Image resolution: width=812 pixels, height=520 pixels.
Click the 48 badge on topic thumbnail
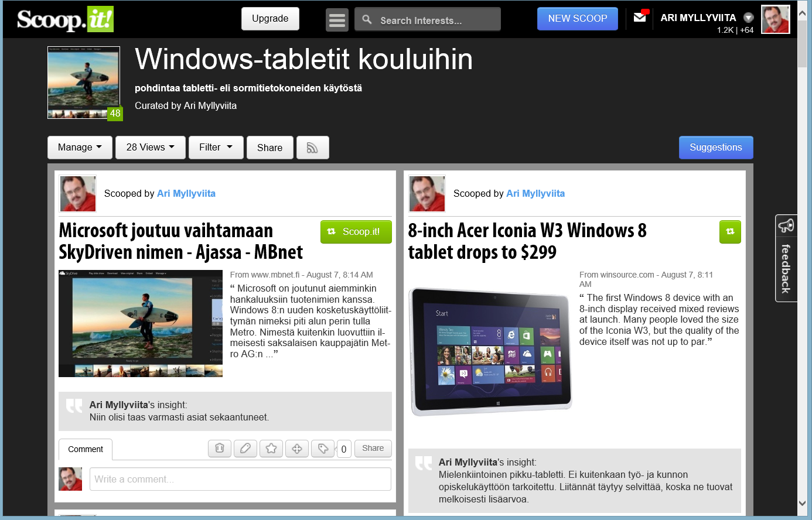tap(115, 113)
